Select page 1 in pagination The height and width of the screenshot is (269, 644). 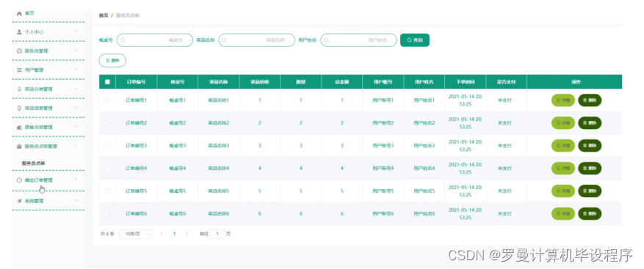pyautogui.click(x=174, y=234)
